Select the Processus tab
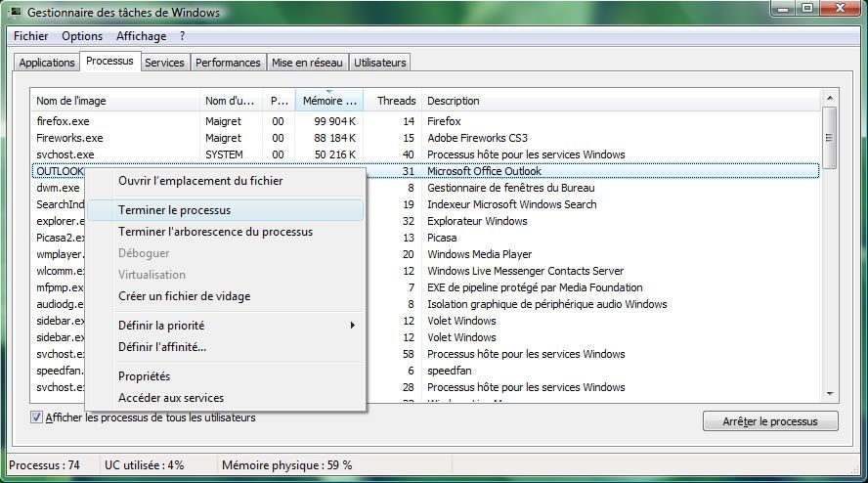This screenshot has width=868, height=483. point(109,61)
